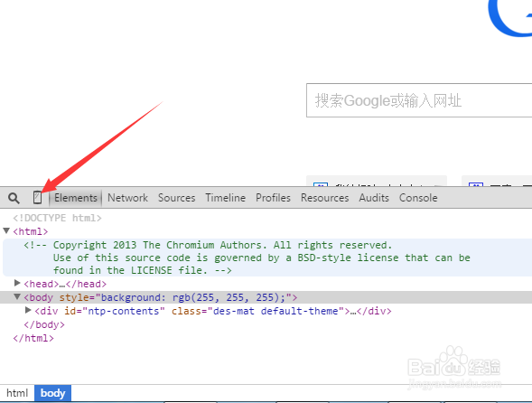
Task: Switch to the Network tab
Action: click(x=127, y=198)
